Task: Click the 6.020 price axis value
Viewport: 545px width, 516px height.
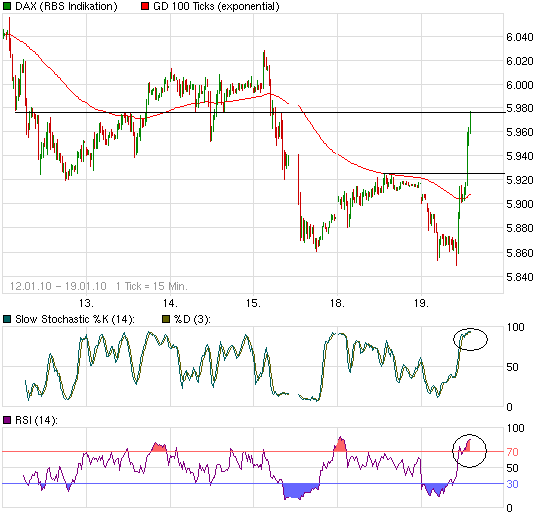Action: coord(520,61)
